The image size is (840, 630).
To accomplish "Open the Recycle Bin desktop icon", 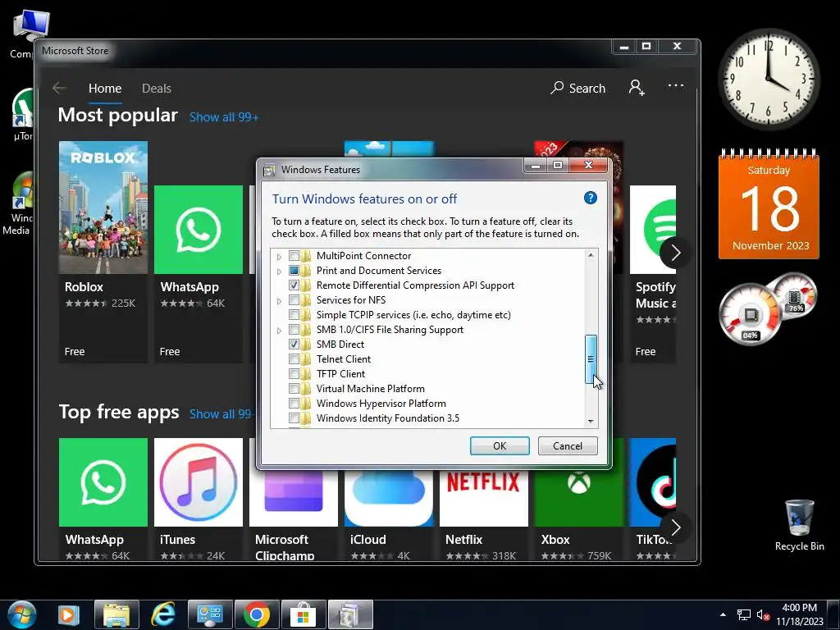I will point(799,525).
